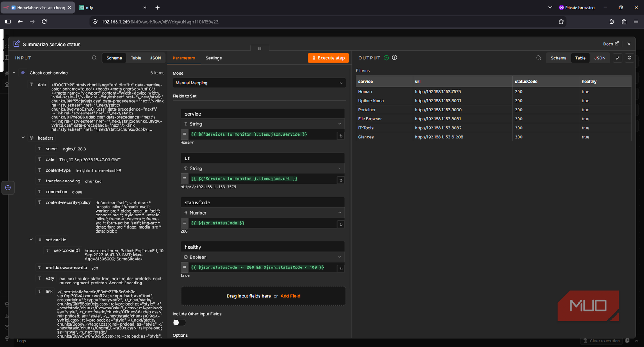644x347 pixels.
Task: Open the Docs link
Action: 611,44
